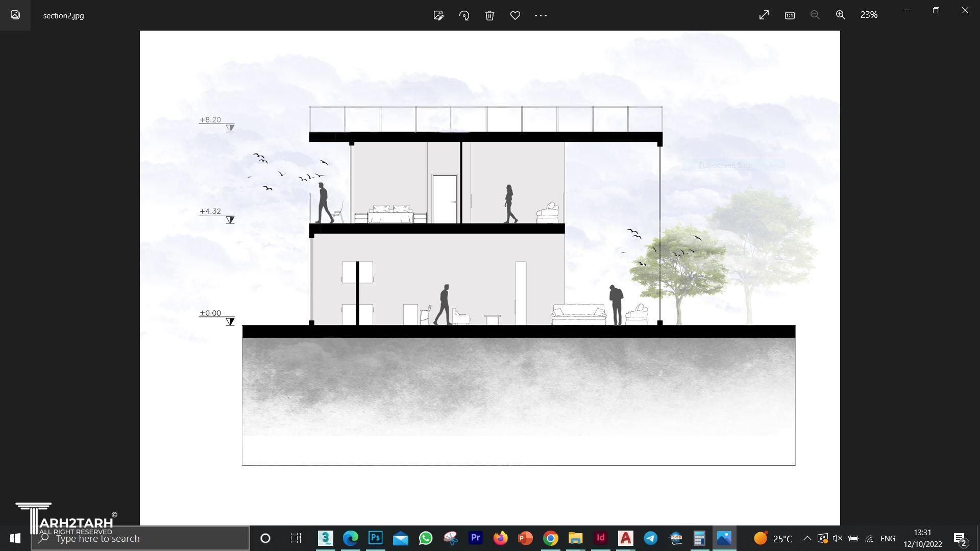
Task: Click the Photos app icon in the title bar
Action: (x=15, y=15)
